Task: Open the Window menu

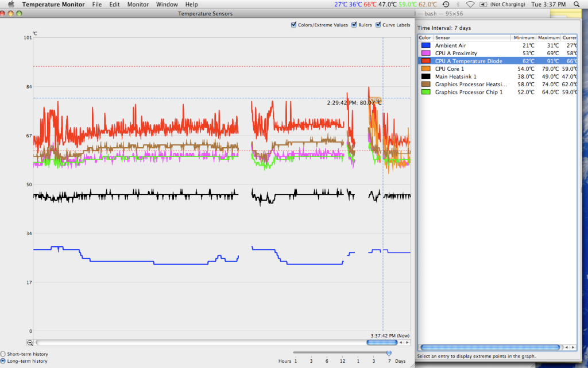Action: point(167,4)
